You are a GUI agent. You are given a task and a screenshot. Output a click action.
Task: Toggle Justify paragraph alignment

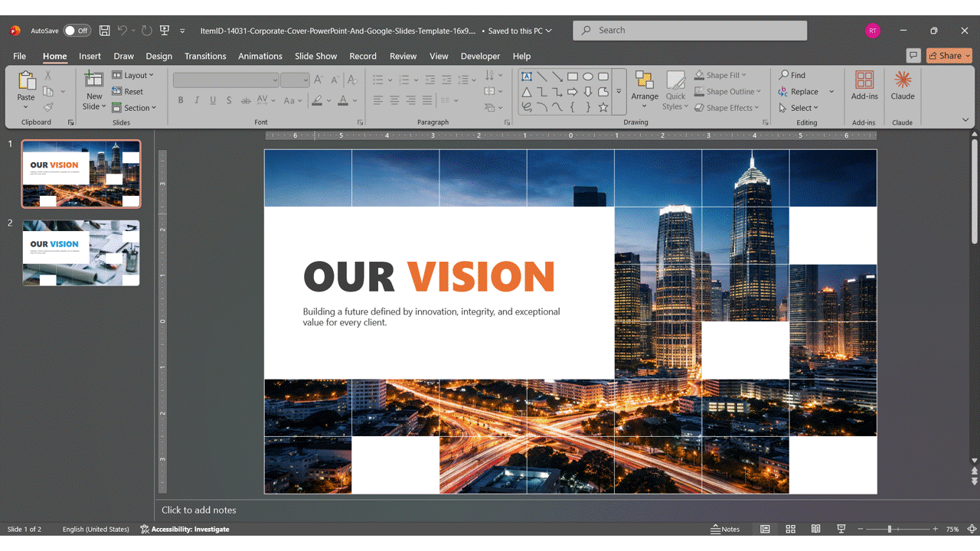tap(426, 100)
